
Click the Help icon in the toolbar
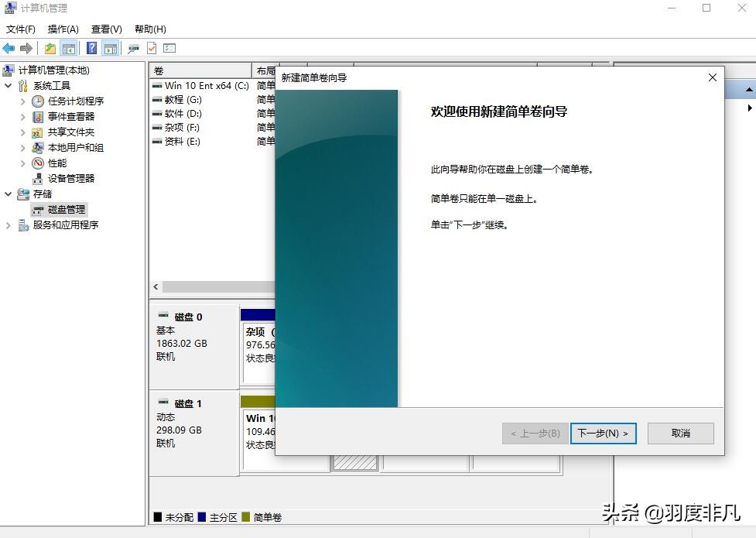tap(91, 47)
